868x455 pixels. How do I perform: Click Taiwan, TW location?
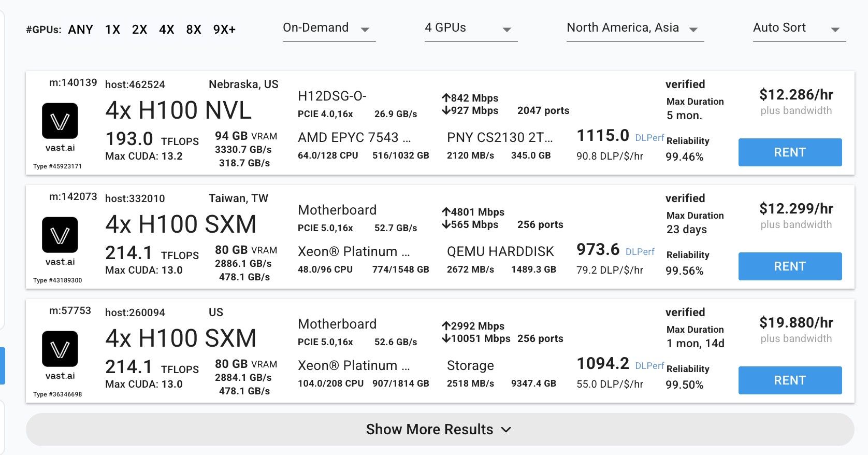pos(238,198)
